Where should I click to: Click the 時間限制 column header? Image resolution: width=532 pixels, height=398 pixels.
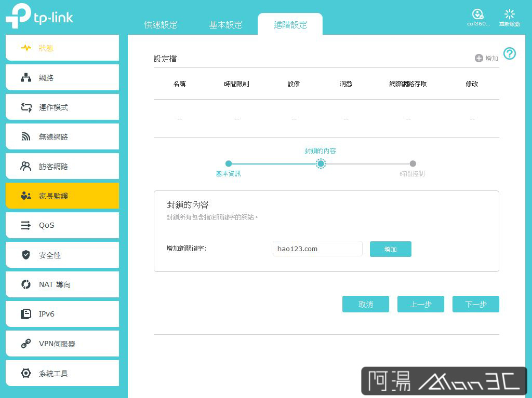tap(236, 84)
